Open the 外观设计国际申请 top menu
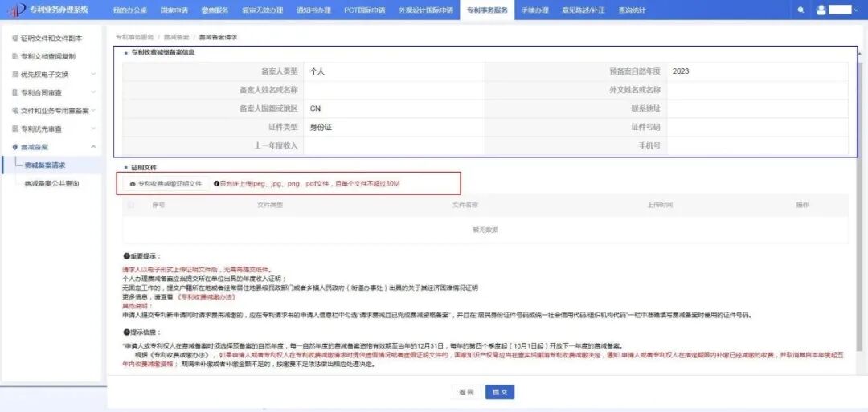This screenshot has width=868, height=412. click(x=425, y=10)
